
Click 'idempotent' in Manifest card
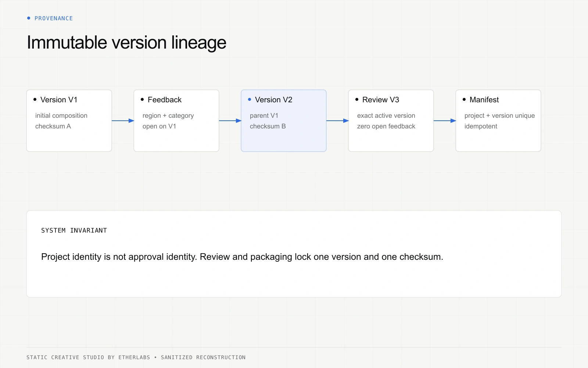click(x=481, y=126)
